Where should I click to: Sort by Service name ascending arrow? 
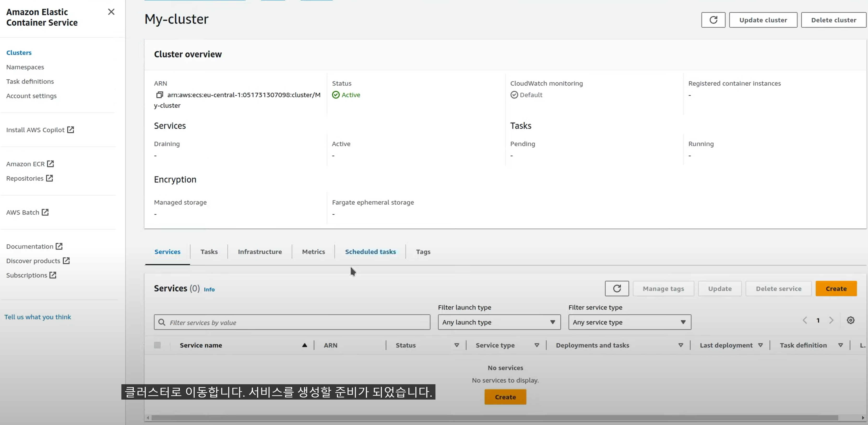tap(304, 345)
